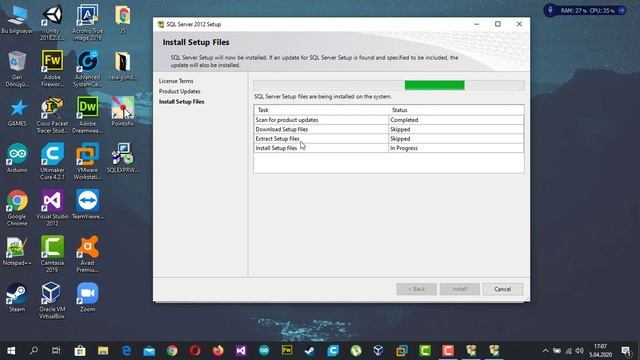Launch Zoom desktop shortcut
The width and height of the screenshot is (640, 360).
point(87,298)
